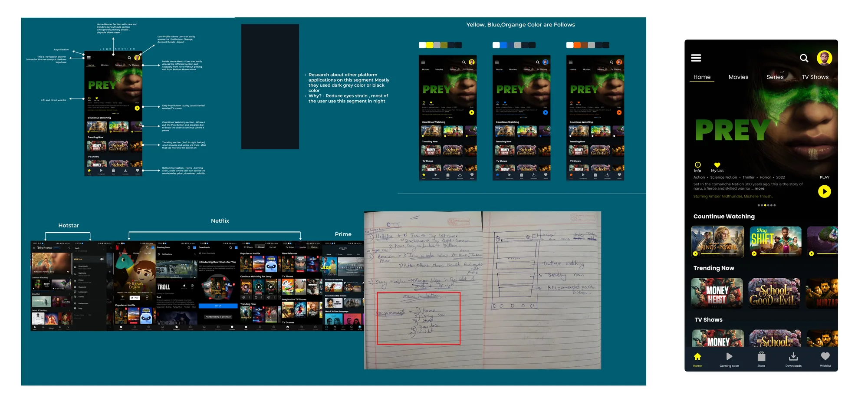Expand Yash profile chevron in Hotstar menu screenshot
868x411 pixels.
[104, 249]
